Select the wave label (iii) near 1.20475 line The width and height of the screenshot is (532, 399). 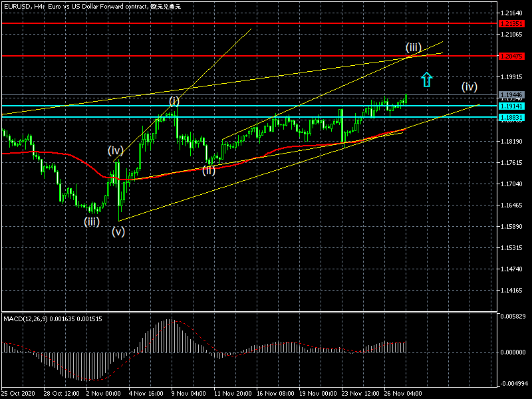(413, 47)
